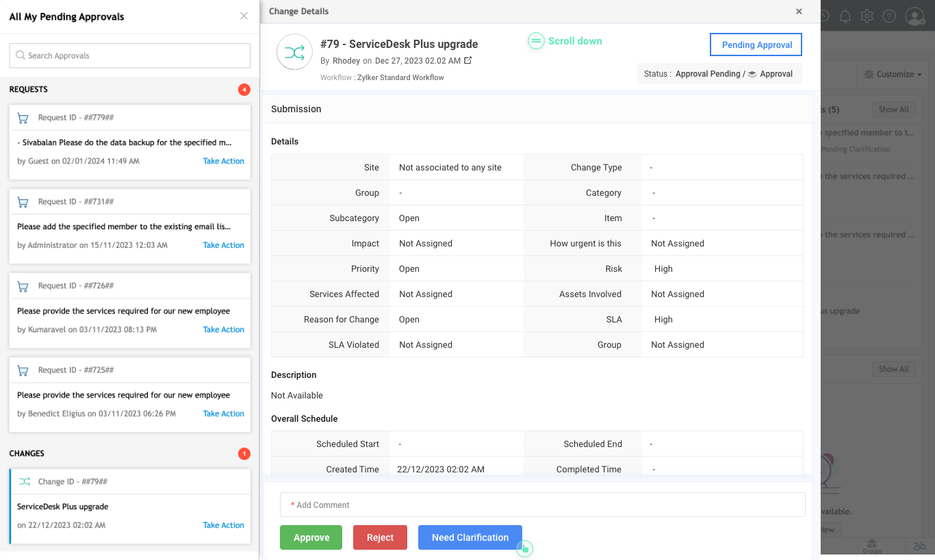Click the notifications bell icon

coord(845,16)
